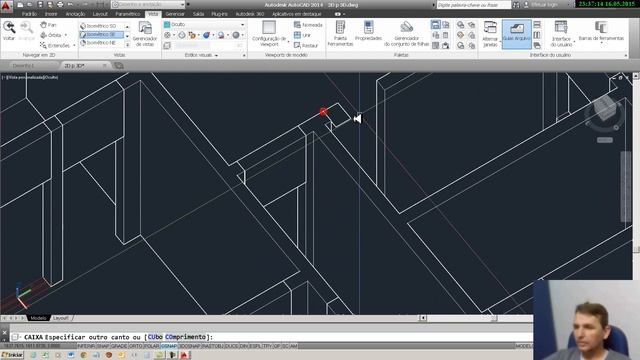640x360 pixels.
Task: Expand the views list gallery arrow
Action: (x=127, y=44)
